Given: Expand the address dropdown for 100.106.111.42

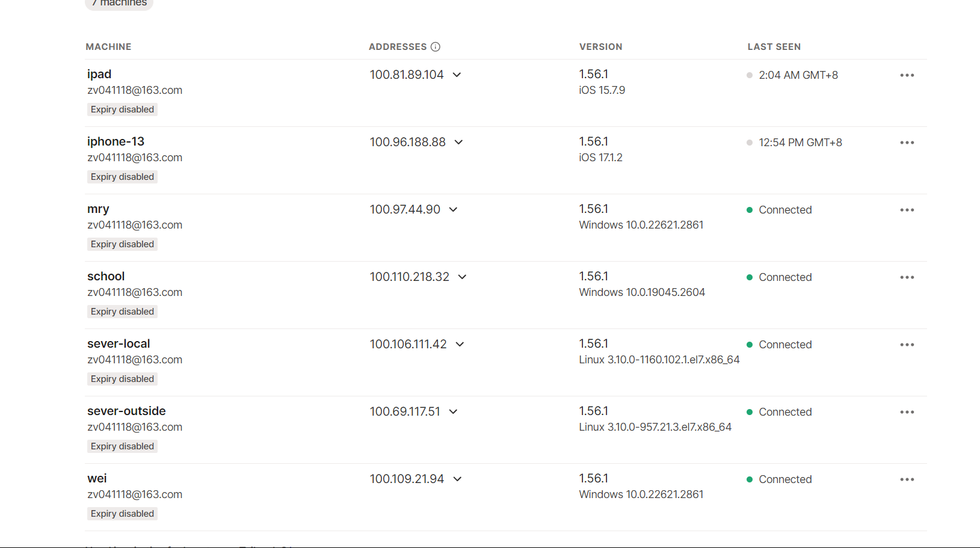Looking at the screenshot, I should [460, 345].
